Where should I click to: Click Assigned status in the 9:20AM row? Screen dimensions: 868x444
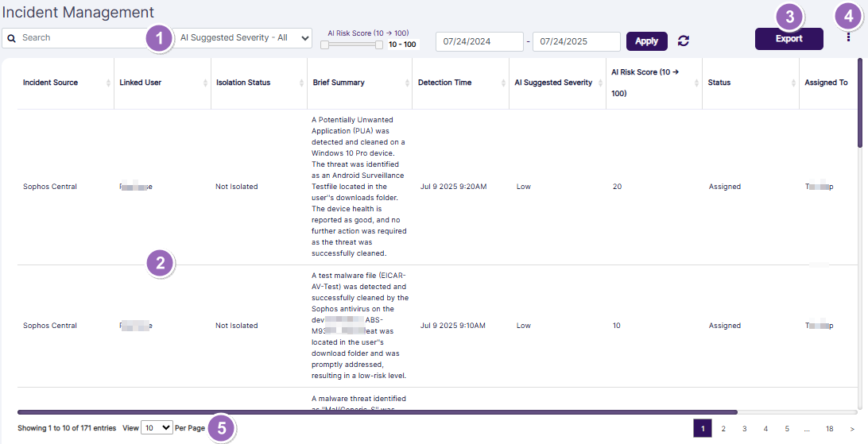click(725, 187)
